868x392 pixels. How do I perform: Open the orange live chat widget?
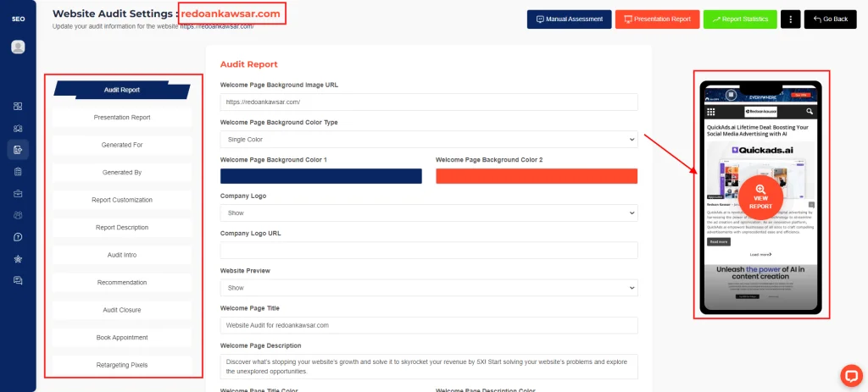(850, 375)
